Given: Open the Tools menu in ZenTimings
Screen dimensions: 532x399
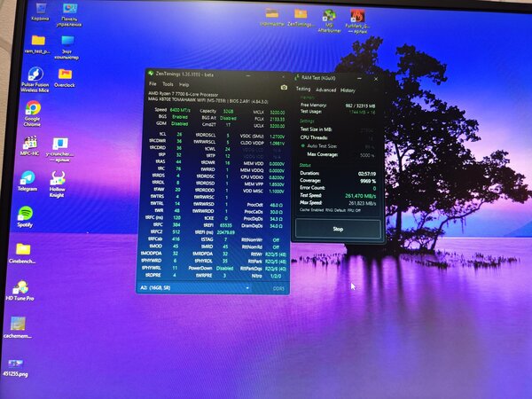Looking at the screenshot, I should (x=168, y=84).
